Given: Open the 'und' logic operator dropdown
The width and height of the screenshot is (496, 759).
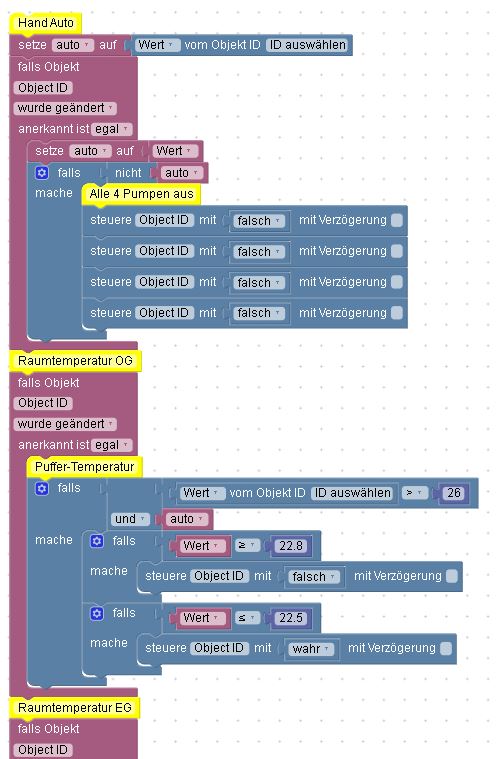Looking at the screenshot, I should point(130,519).
